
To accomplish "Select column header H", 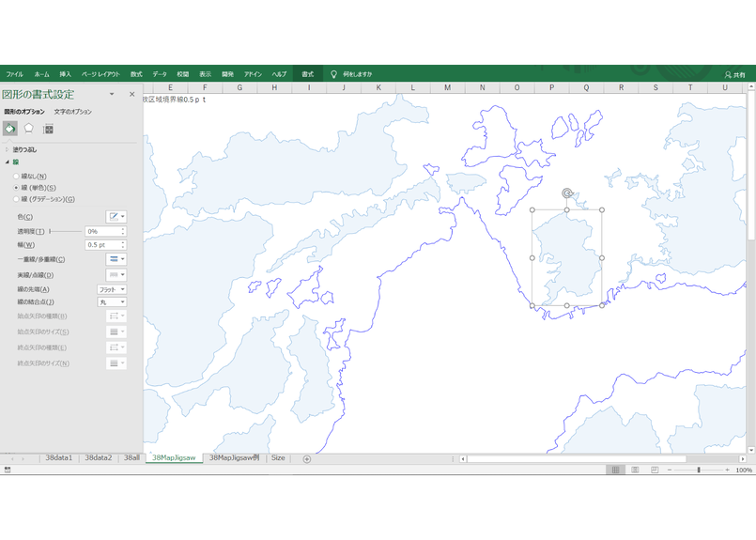I will (274, 87).
